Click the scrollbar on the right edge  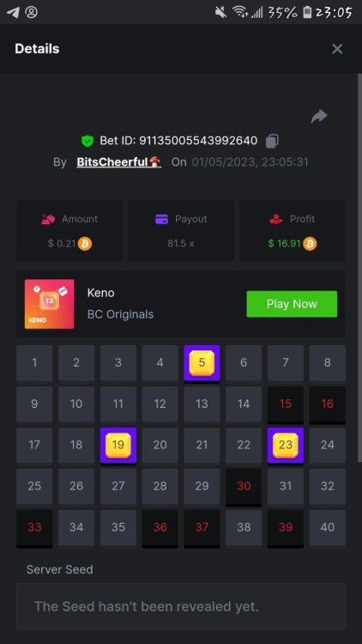click(360, 267)
